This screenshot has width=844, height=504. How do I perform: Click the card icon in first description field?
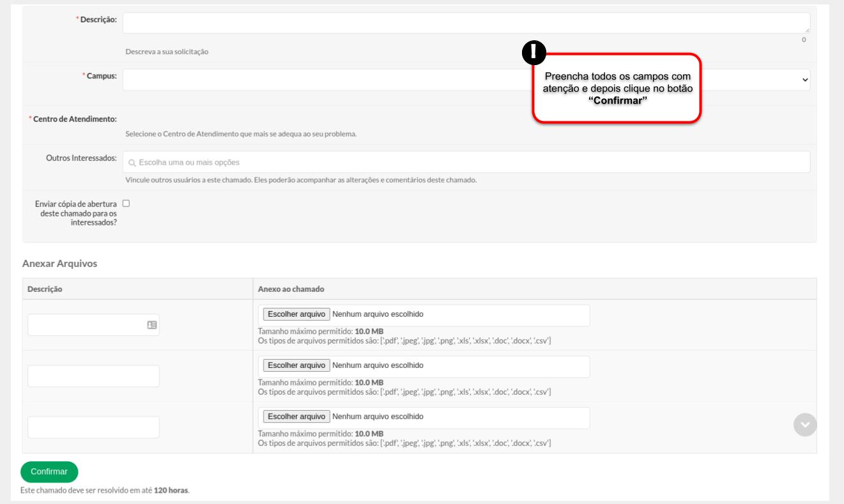[151, 325]
